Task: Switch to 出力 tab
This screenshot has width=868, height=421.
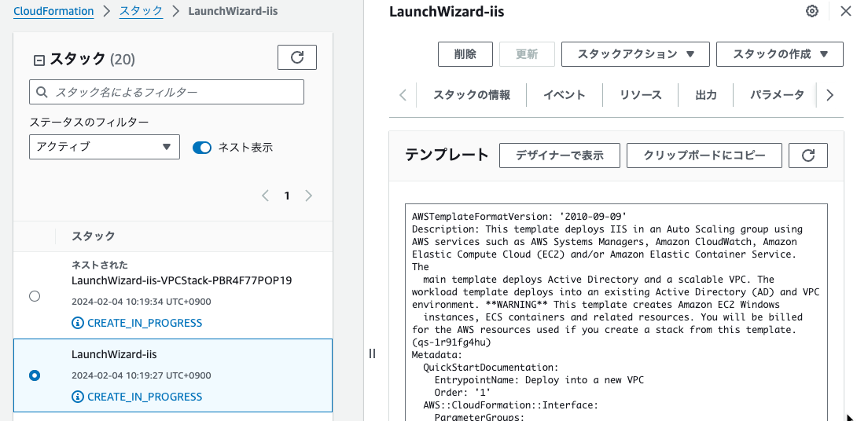Action: pyautogui.click(x=706, y=95)
